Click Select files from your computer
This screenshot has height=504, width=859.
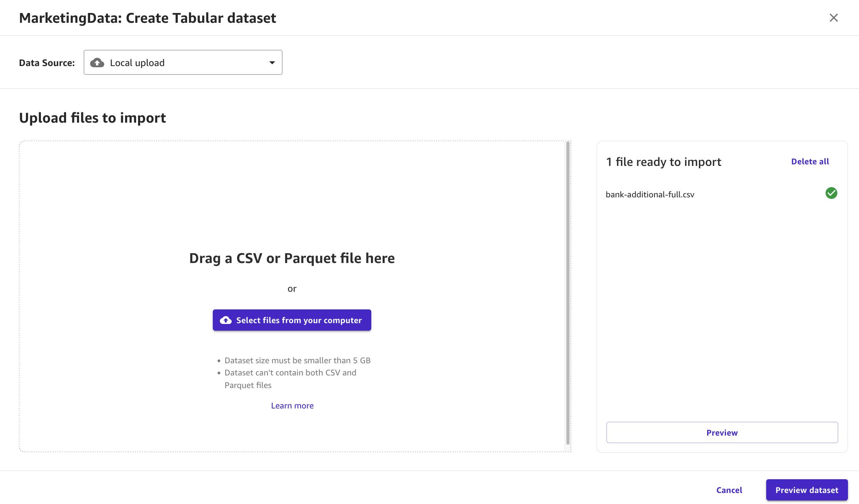click(x=292, y=320)
